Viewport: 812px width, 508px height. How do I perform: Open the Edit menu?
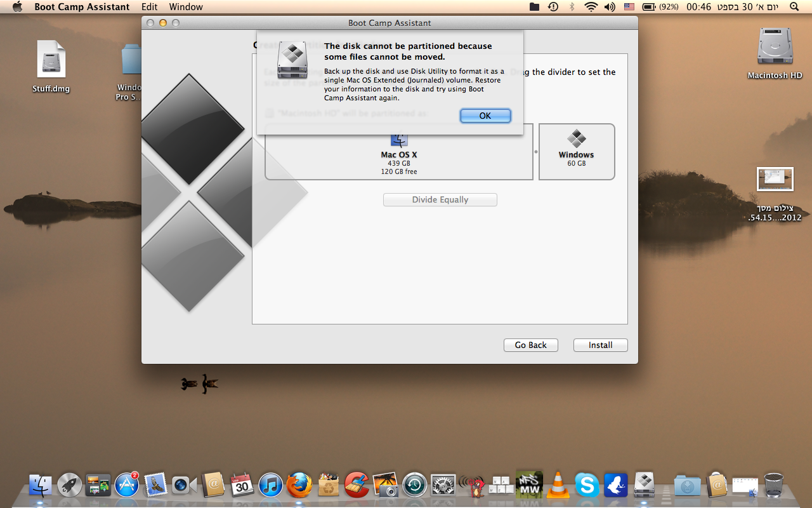click(x=150, y=7)
